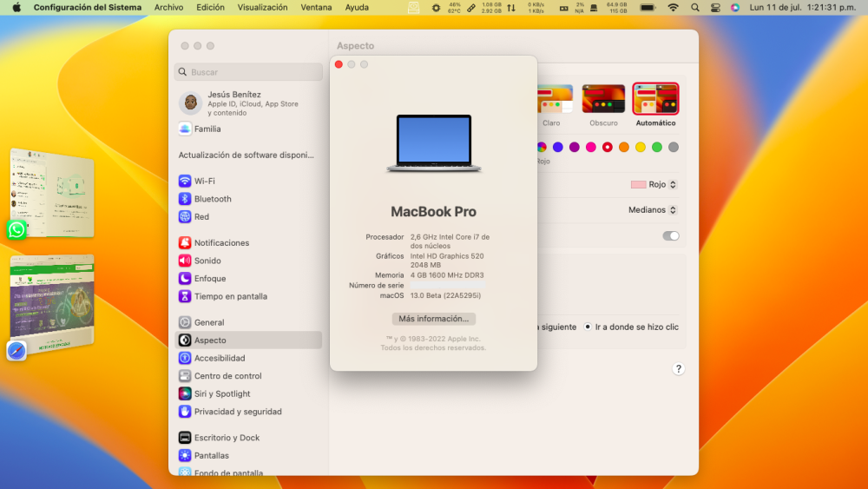Select the Obscuro appearance mode
This screenshot has width=868, height=489.
pyautogui.click(x=603, y=105)
